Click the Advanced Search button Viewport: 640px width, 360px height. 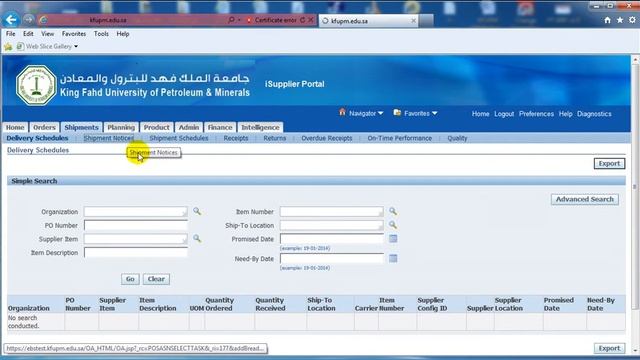pos(585,199)
